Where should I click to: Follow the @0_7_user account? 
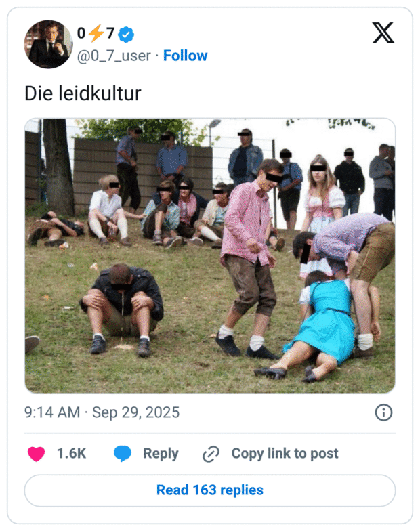(x=186, y=56)
